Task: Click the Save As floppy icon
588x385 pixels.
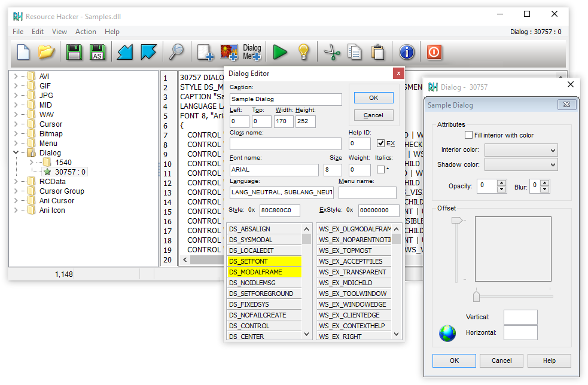Action: [x=98, y=52]
